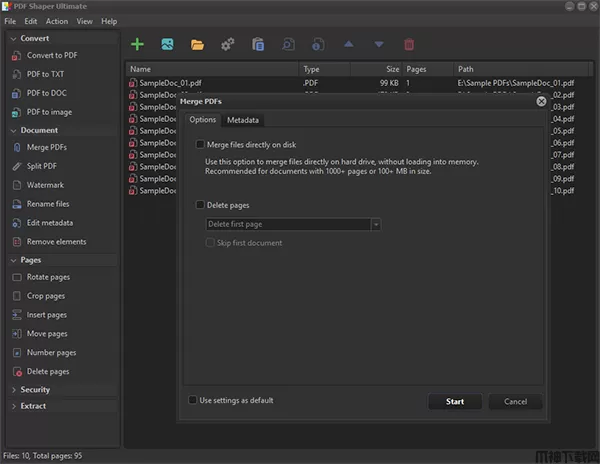Click the add image toolbar icon

click(168, 44)
